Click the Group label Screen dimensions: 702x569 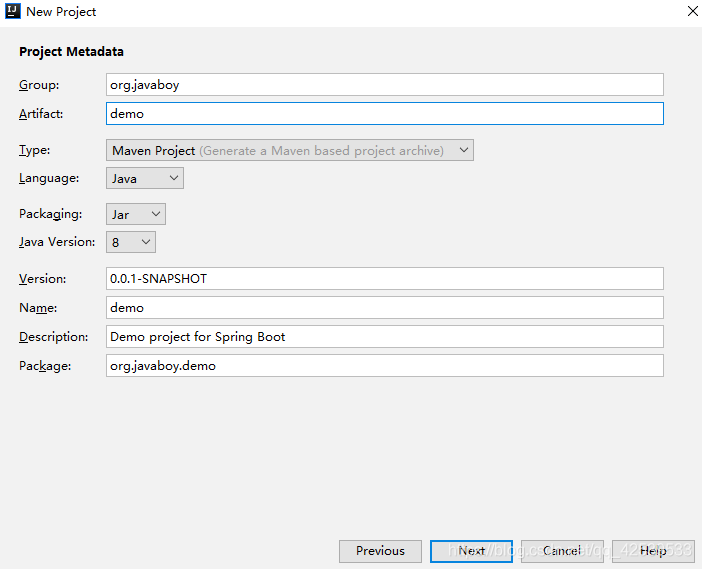39,85
